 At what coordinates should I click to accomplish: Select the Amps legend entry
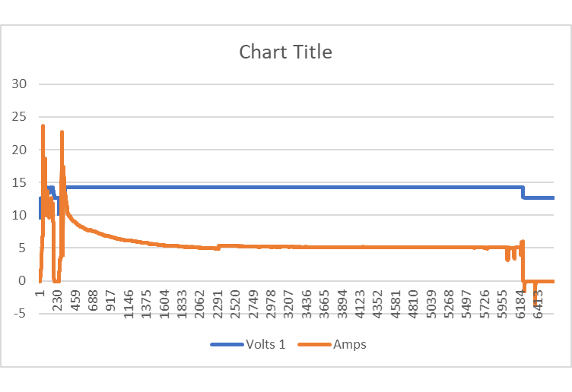350,344
